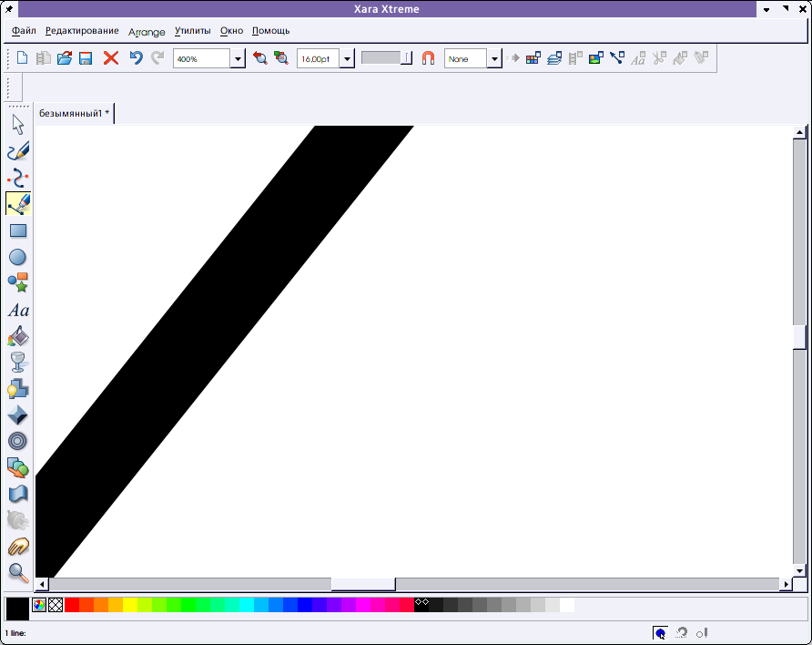Click the red Delete X button
Viewport: 812px width, 645px height.
tap(111, 58)
